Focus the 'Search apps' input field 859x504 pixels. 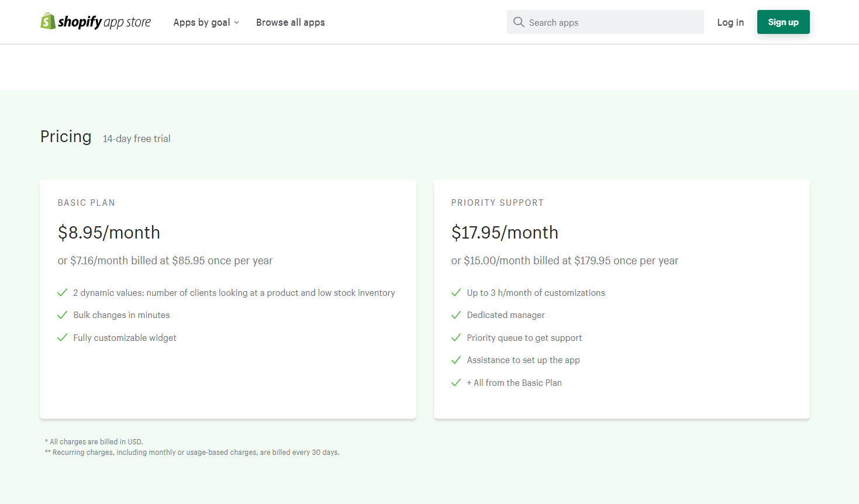[x=611, y=22]
